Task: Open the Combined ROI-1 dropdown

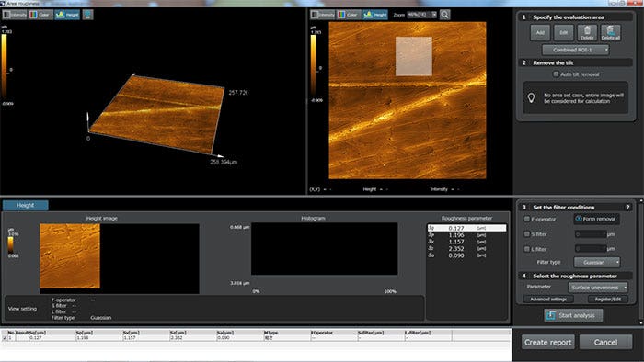Action: click(x=575, y=50)
